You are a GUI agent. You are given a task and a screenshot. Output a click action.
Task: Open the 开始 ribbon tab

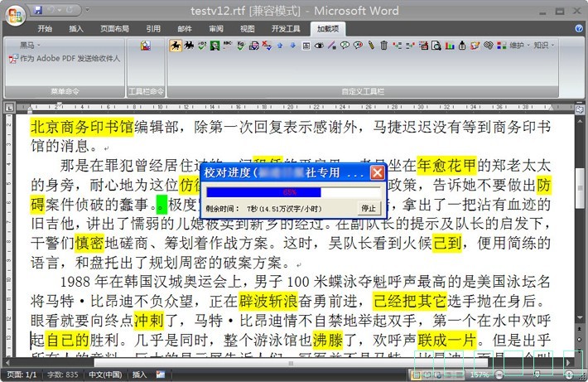pyautogui.click(x=45, y=29)
